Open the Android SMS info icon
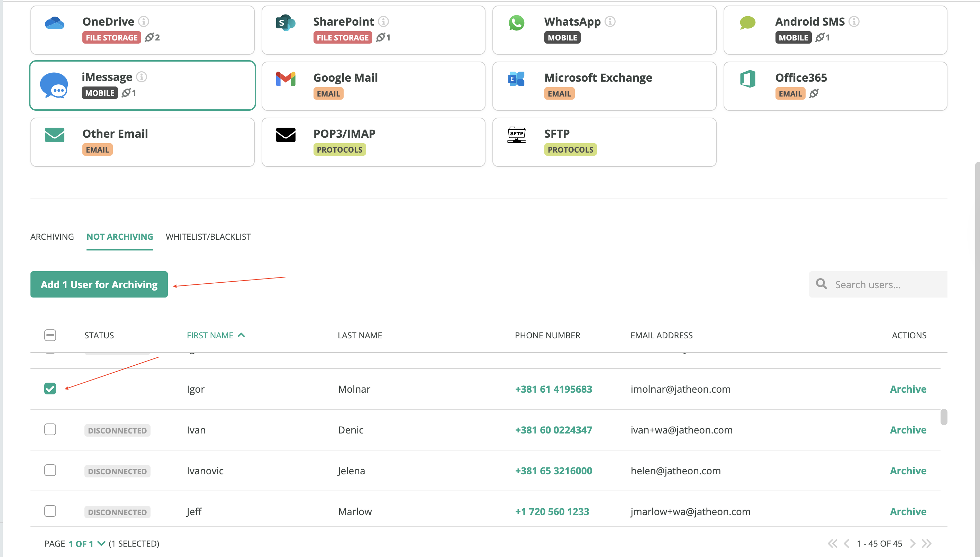 (x=854, y=21)
